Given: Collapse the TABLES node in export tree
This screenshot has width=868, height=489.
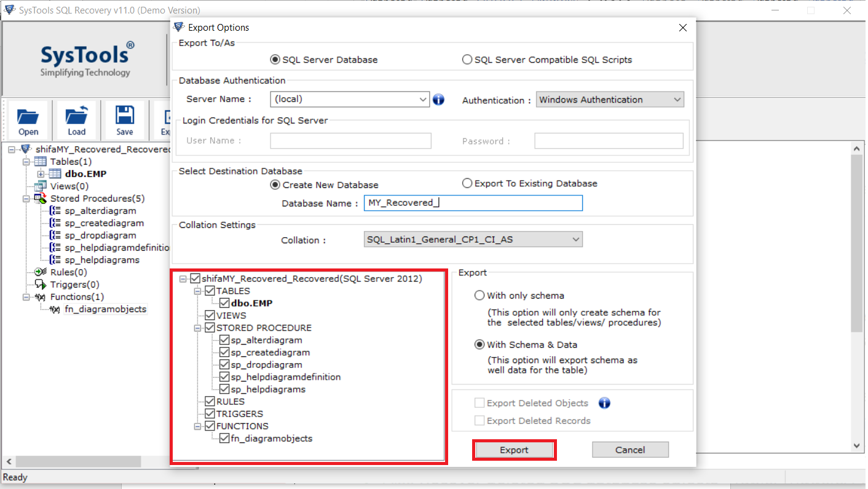Looking at the screenshot, I should click(x=198, y=291).
